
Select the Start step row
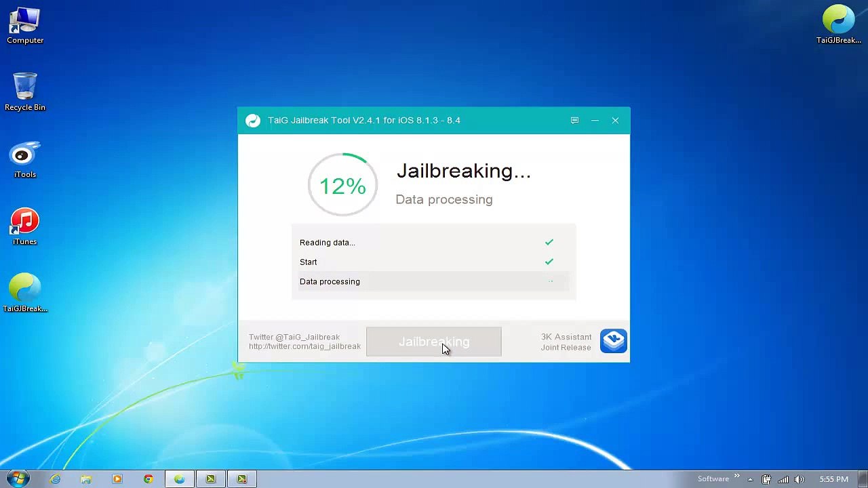click(434, 262)
